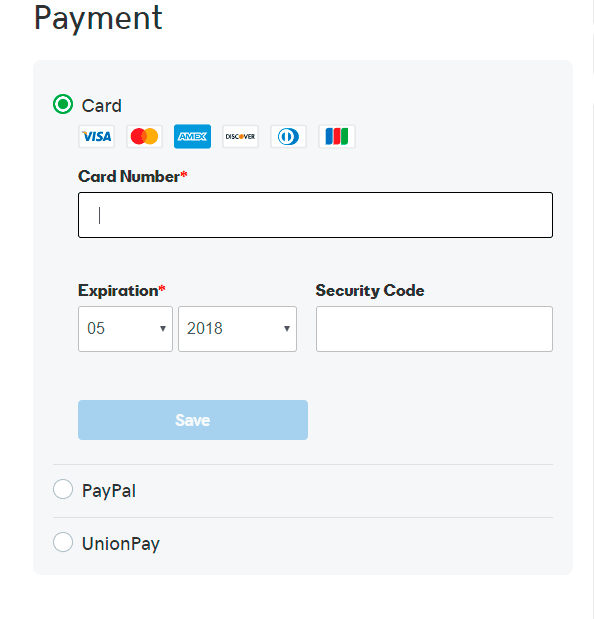Click the American Express logo
The height and width of the screenshot is (619, 594).
(x=193, y=137)
